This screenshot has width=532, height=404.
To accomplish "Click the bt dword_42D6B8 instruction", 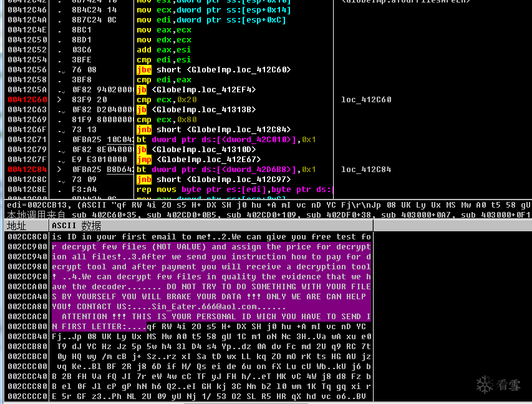I will pyautogui.click(x=226, y=169).
